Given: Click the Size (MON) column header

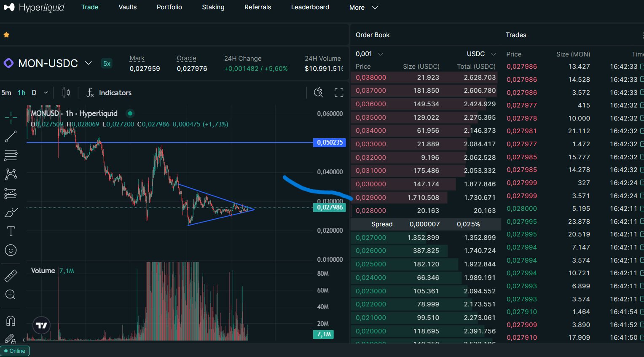Looking at the screenshot, I should (x=573, y=54).
